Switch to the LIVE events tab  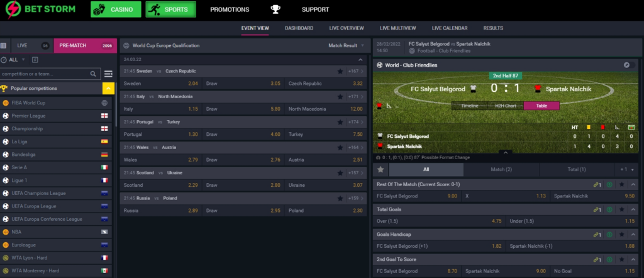click(31, 45)
